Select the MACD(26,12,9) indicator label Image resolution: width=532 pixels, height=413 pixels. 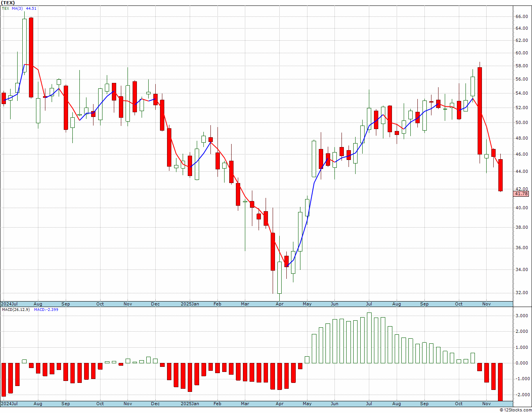[15, 309]
